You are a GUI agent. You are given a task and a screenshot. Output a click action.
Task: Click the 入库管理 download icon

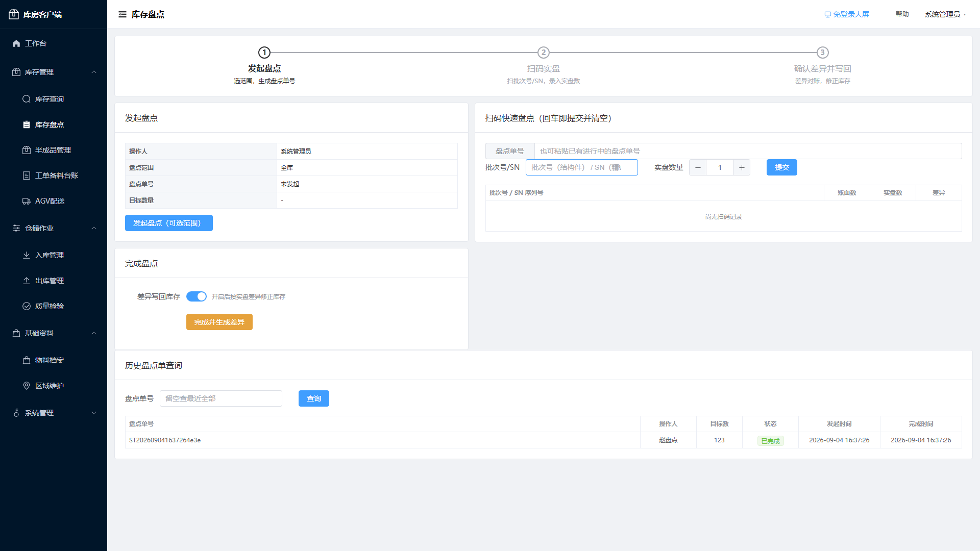pos(27,255)
